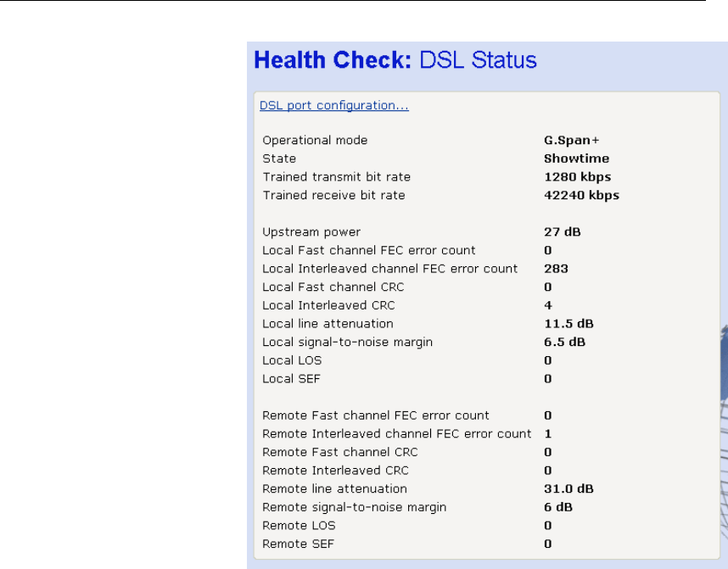Click the 283 FEC error count value
This screenshot has height=569, width=728.
tap(557, 269)
